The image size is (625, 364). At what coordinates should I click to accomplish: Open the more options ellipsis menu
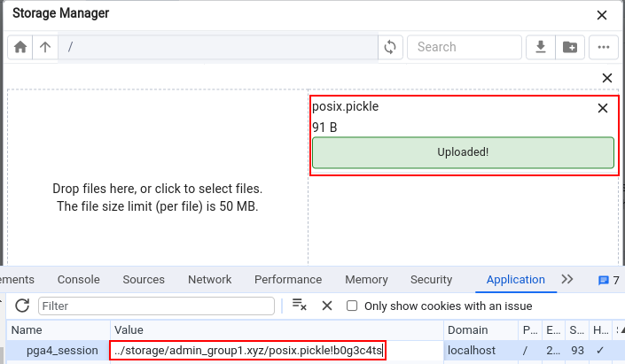click(x=604, y=47)
